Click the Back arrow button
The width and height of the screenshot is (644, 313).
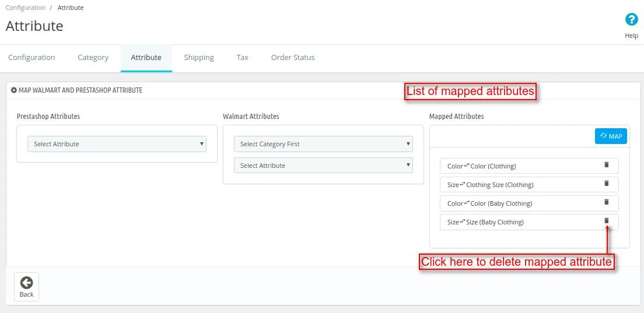point(26,287)
